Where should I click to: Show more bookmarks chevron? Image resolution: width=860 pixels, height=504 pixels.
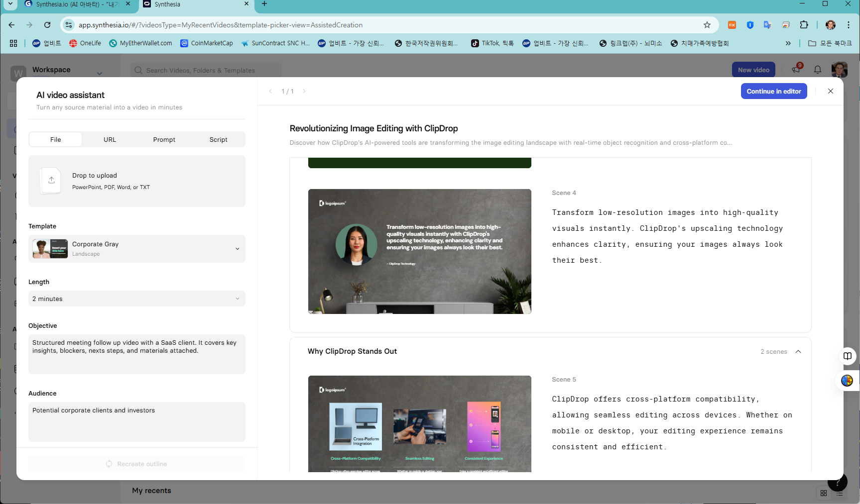point(788,43)
